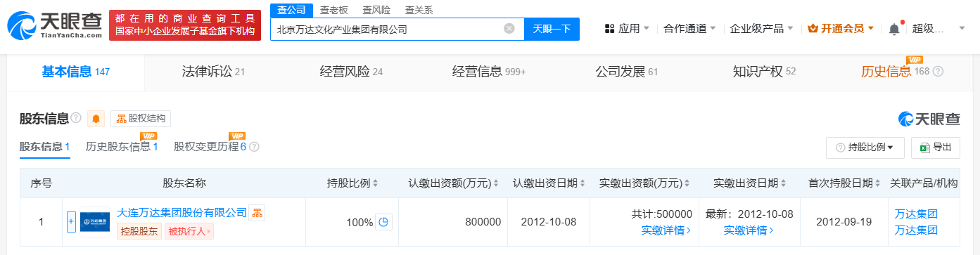
Task: Click the help icon beside 股东信息 heading
Action: pyautogui.click(x=76, y=118)
